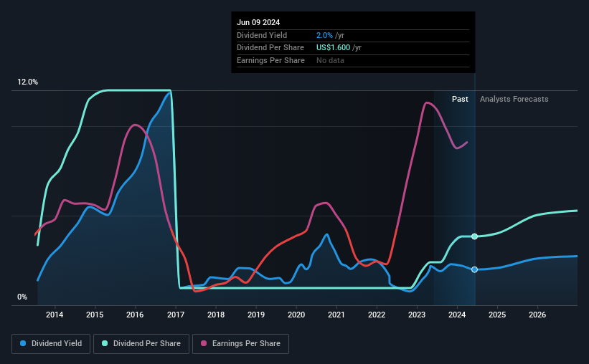The height and width of the screenshot is (364, 589).
Task: Click the 2016 axis label
Action: 135,315
